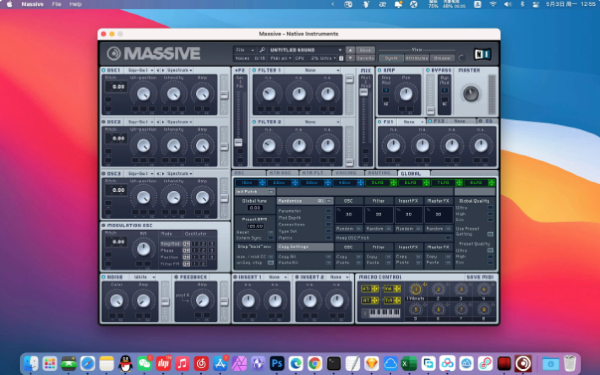Click the OSC1 Intensity knob

(x=173, y=94)
